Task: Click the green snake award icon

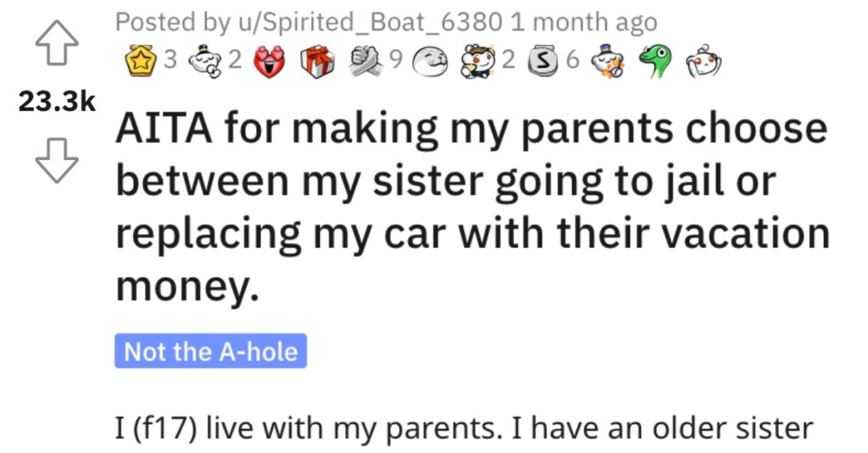Action: point(657,62)
